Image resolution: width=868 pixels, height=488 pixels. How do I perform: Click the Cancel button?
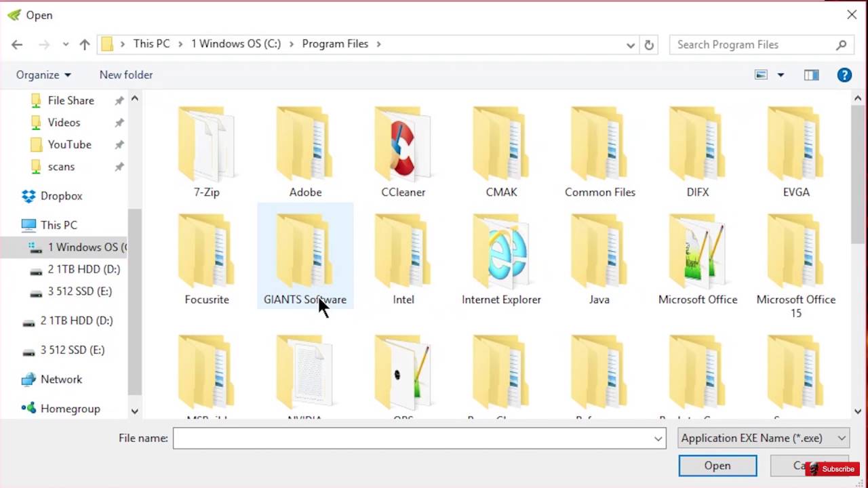[x=809, y=466]
